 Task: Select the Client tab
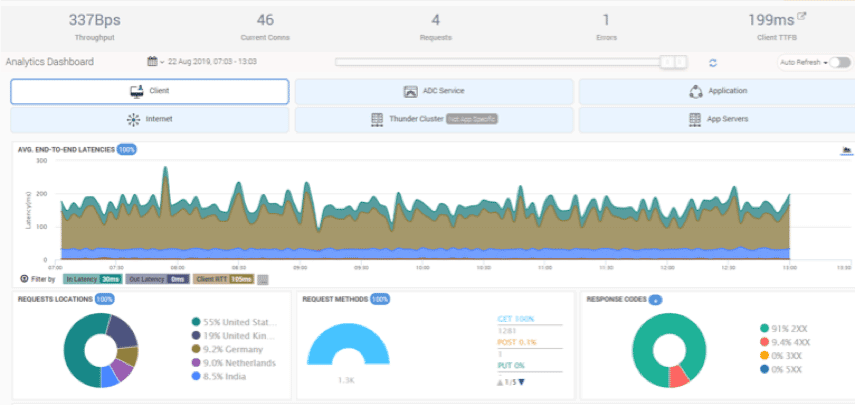(149, 92)
